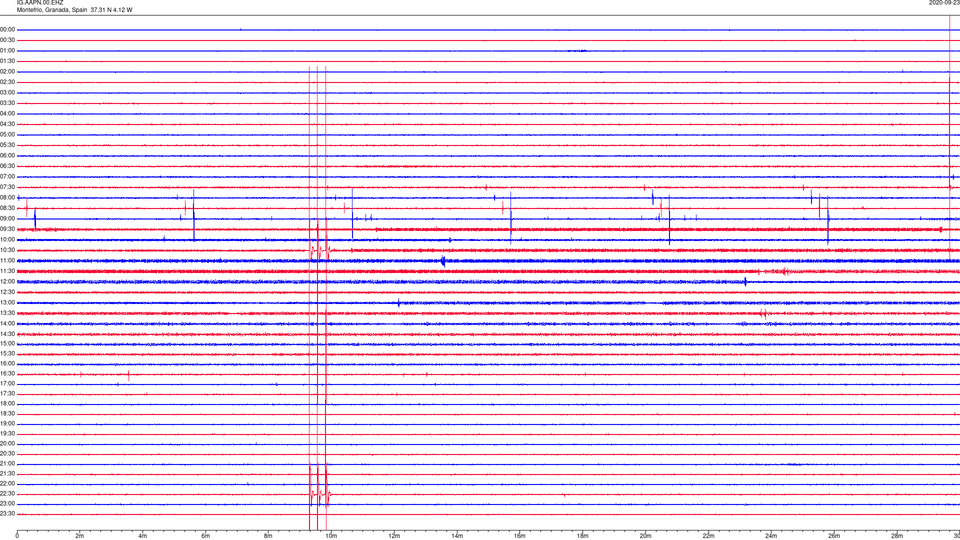This screenshot has height=540, width=960.
Task: Select the 00:00 time row label
Action: click(x=7, y=29)
